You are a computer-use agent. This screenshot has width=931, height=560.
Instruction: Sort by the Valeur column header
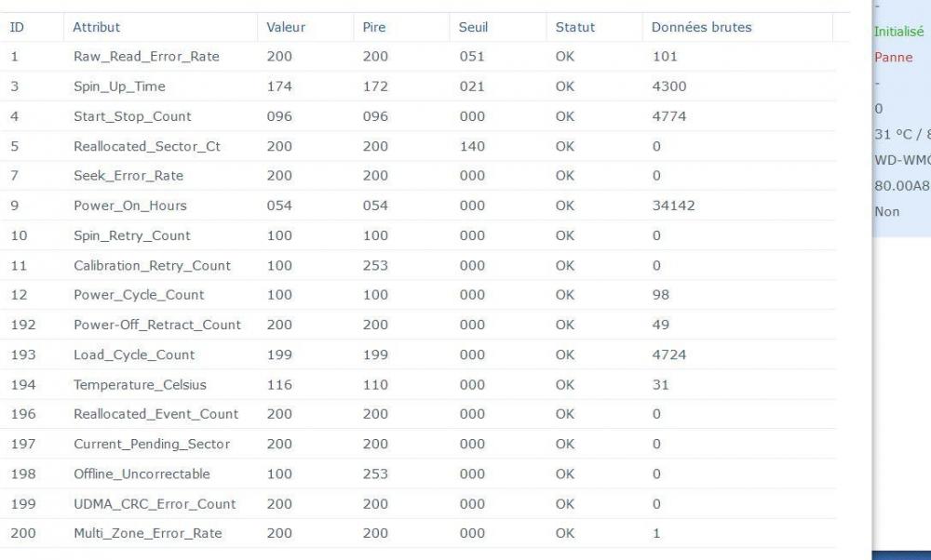click(x=286, y=27)
